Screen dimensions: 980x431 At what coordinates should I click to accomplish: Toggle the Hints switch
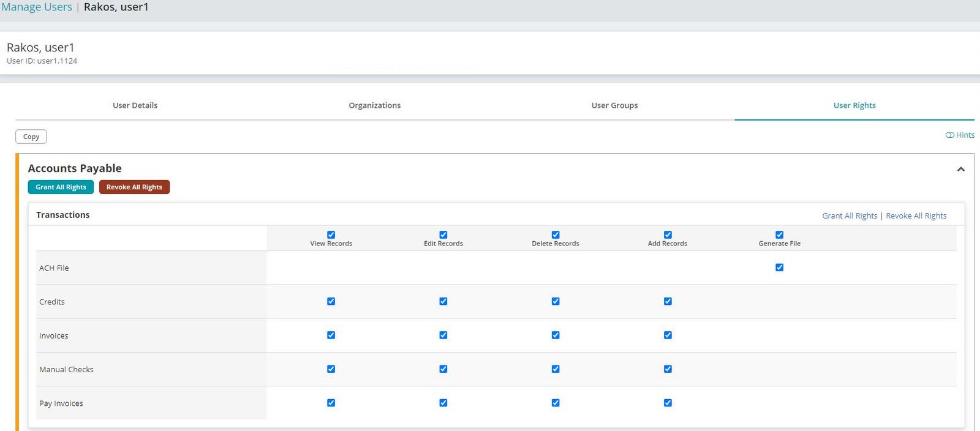950,135
